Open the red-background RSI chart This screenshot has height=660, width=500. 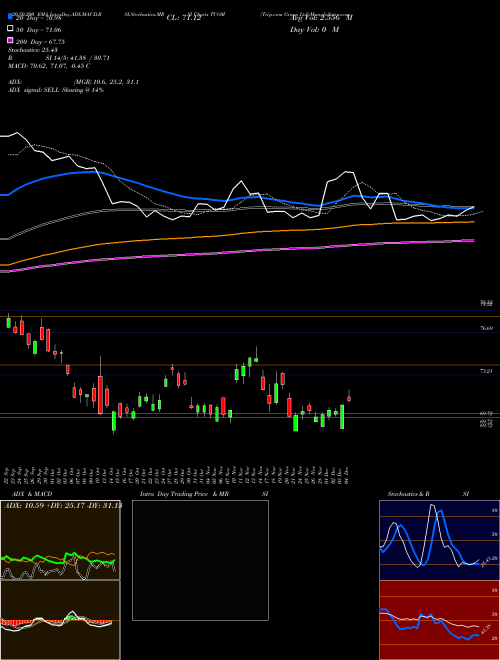pyautogui.click(x=439, y=620)
